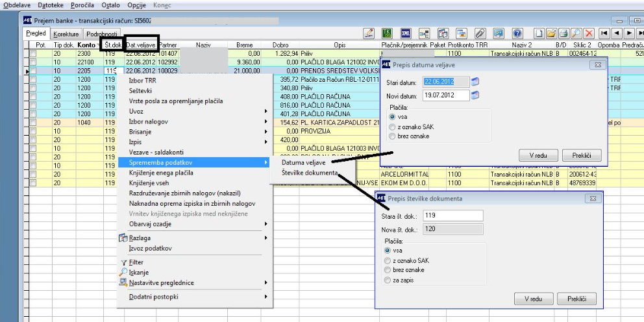Expand the Izpis submenu
The width and height of the screenshot is (644, 322).
click(x=266, y=142)
